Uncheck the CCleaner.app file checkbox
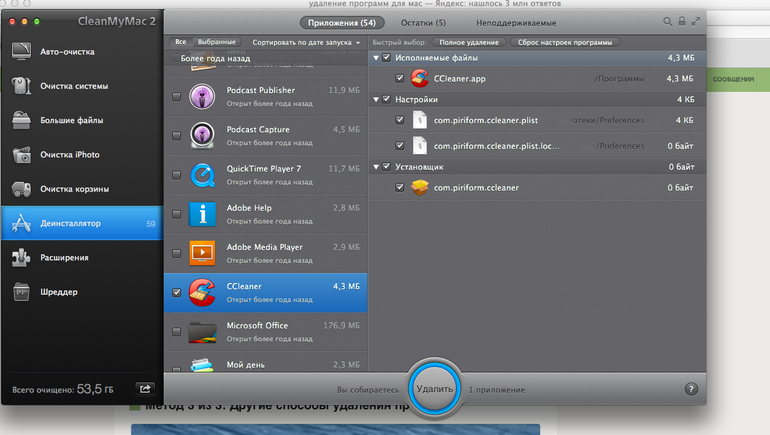The height and width of the screenshot is (435, 770). [x=400, y=78]
